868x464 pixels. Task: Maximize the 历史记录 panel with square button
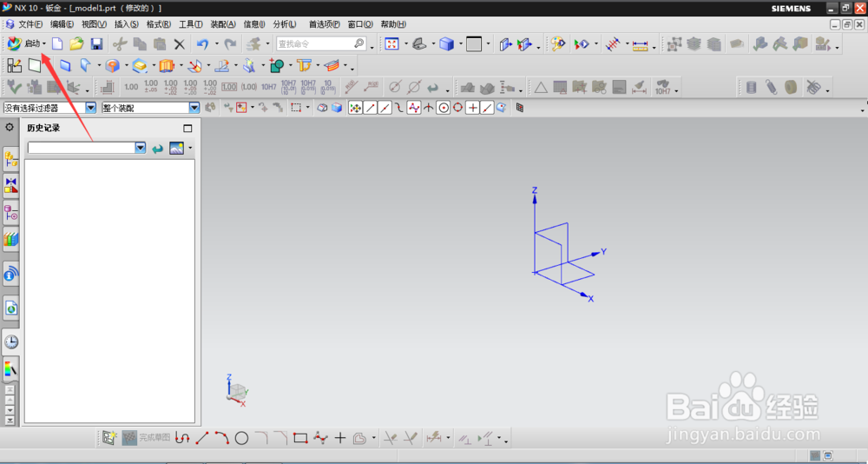pos(187,128)
